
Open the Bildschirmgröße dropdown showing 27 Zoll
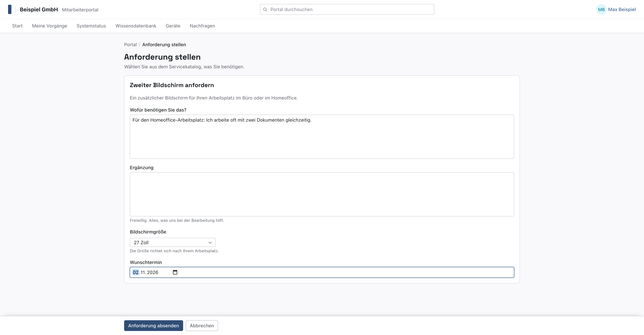click(x=173, y=242)
